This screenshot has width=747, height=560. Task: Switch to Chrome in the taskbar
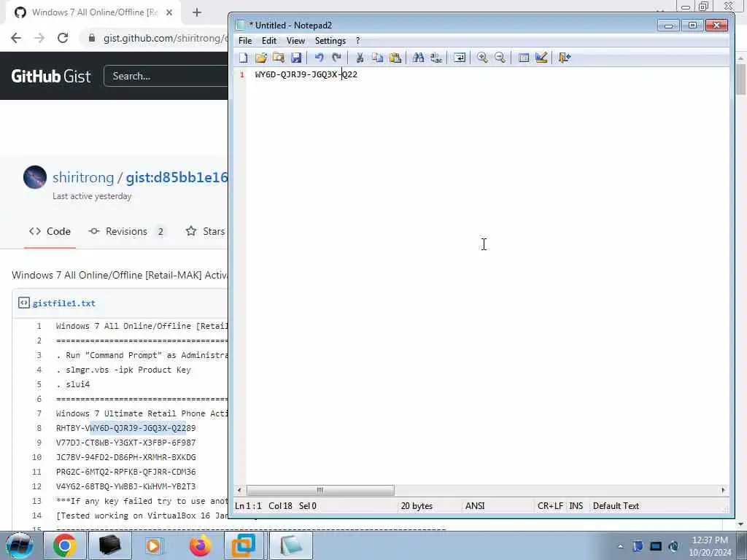[65, 545]
